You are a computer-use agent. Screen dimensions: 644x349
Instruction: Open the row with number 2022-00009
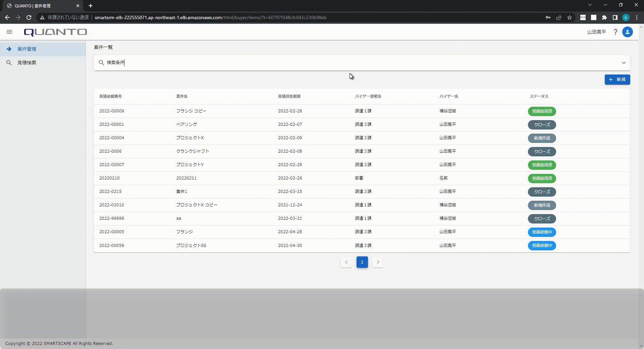pyautogui.click(x=362, y=111)
